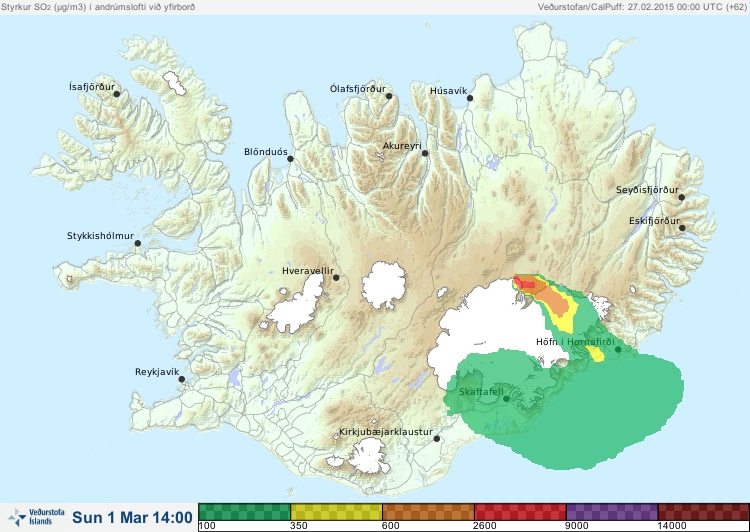Click the Ólafsfjörður town marker dot
The width and height of the screenshot is (750, 532).
389,96
